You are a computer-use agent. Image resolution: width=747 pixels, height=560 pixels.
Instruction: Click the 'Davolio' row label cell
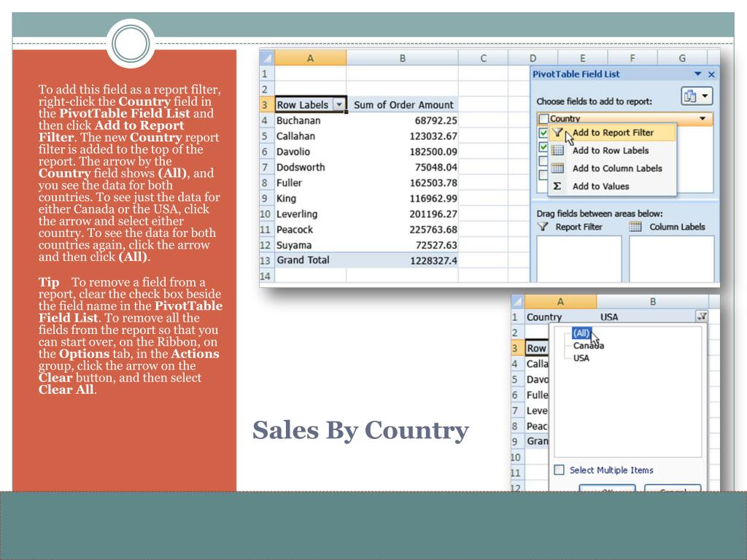[310, 152]
